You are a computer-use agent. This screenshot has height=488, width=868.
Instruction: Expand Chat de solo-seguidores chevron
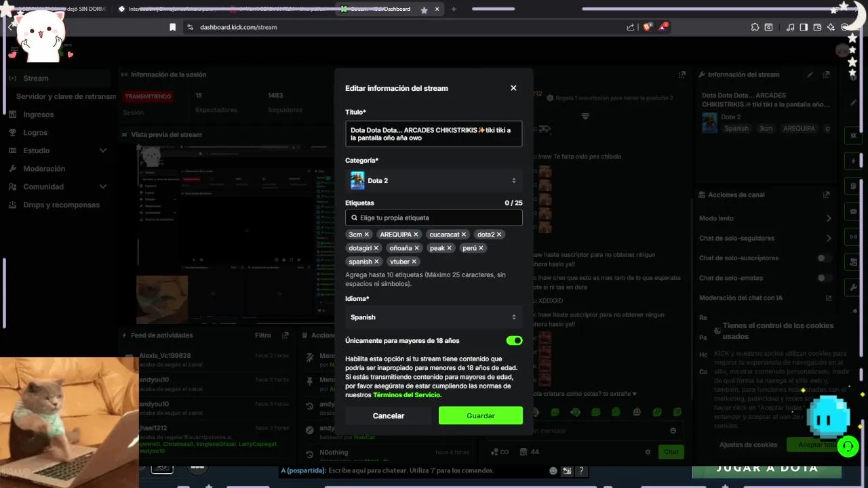point(829,238)
